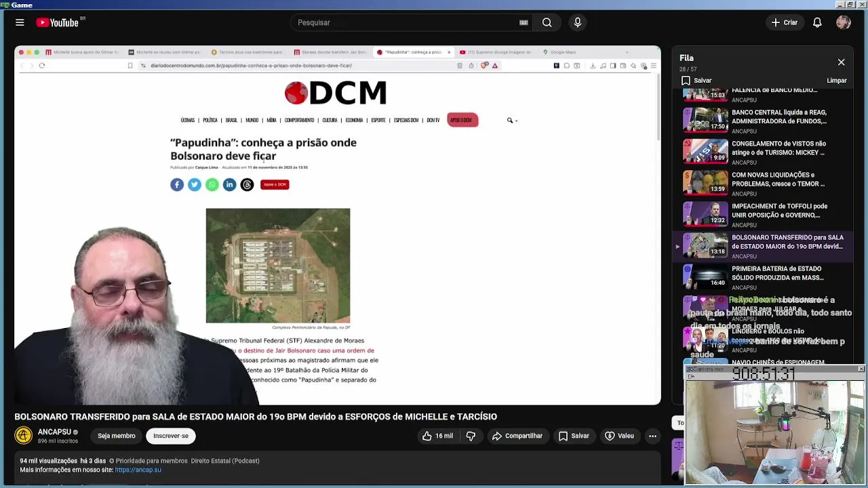This screenshot has width=868, height=488.
Task: Dislike the video
Action: [471, 436]
